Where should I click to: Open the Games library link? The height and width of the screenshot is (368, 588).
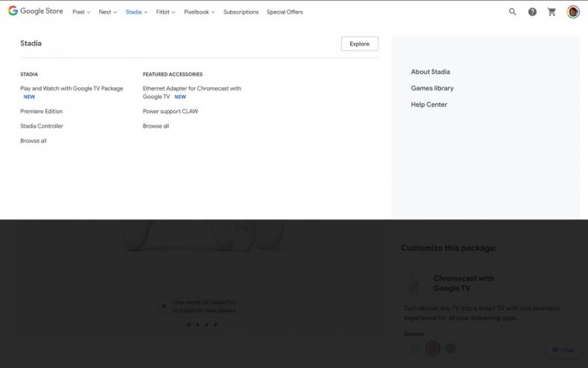point(432,88)
